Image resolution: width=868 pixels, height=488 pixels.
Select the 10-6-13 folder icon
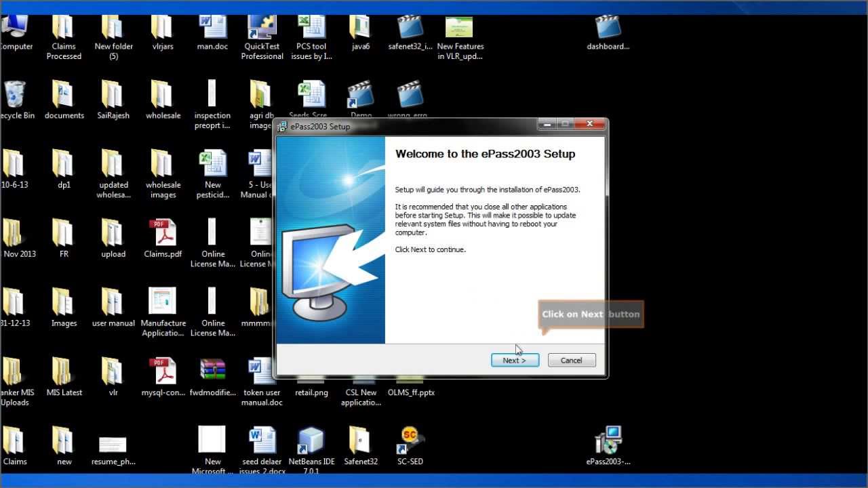point(15,164)
